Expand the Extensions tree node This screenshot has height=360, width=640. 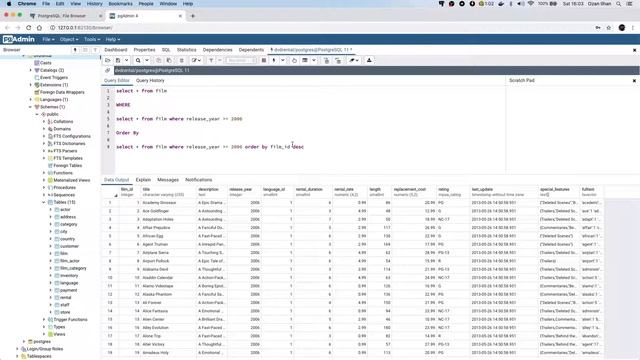coord(31,85)
